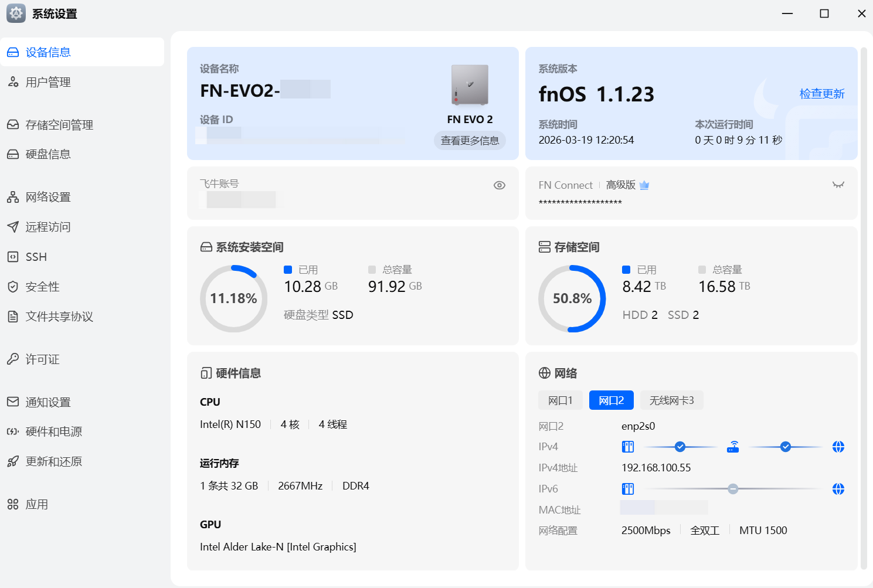873x588 pixels.
Task: Maximize the 系统设置 window
Action: tap(824, 13)
